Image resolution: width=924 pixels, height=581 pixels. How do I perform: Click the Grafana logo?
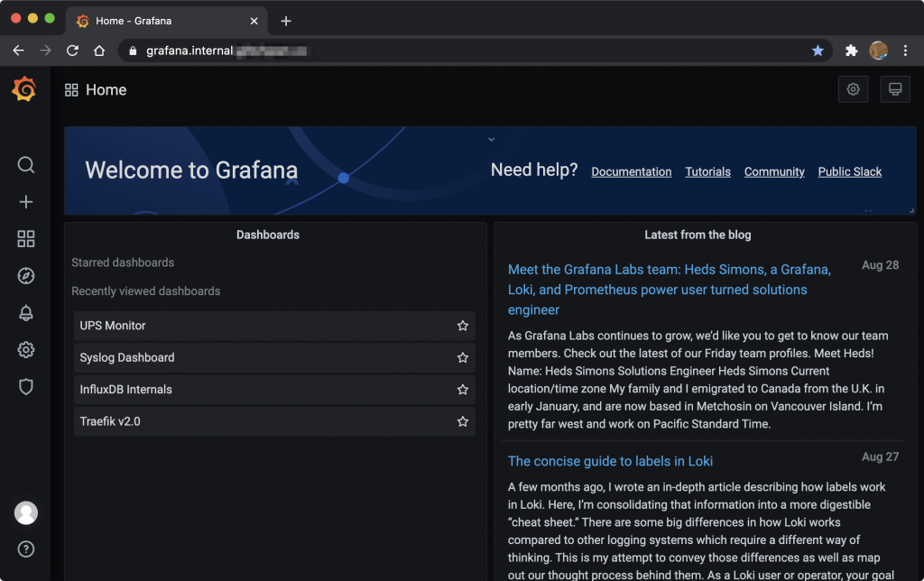[24, 89]
